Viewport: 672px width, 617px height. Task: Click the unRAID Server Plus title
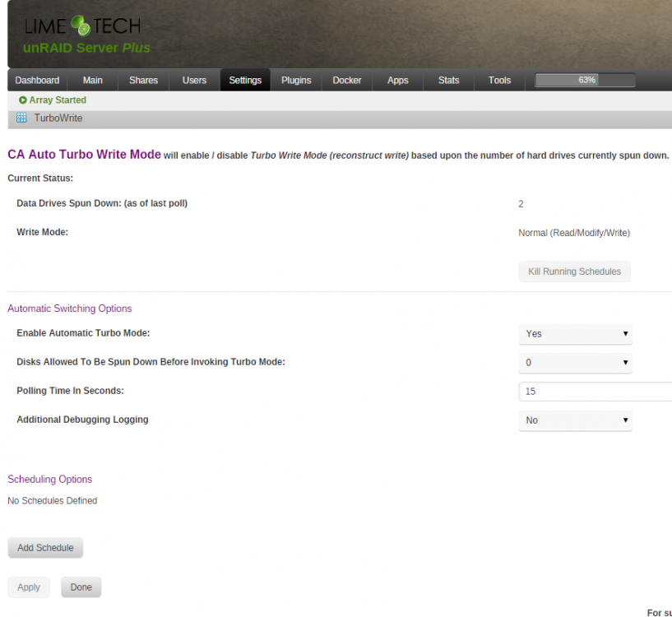point(86,48)
